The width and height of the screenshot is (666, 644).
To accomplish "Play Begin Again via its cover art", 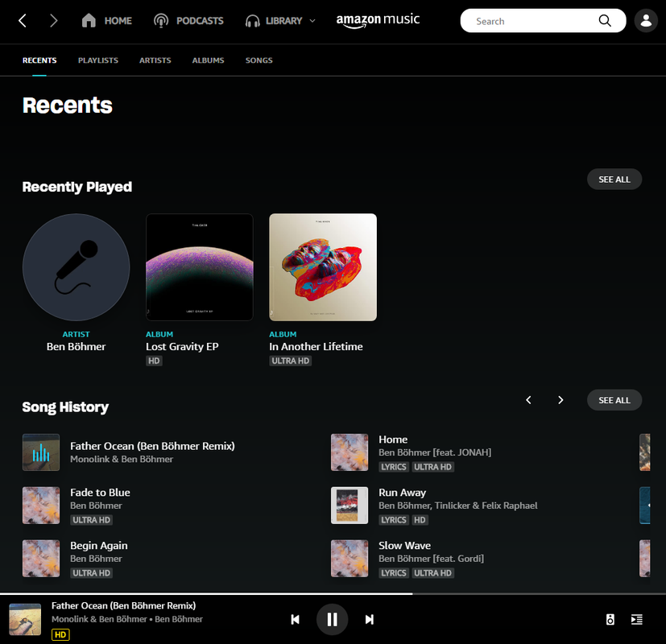I will click(41, 558).
